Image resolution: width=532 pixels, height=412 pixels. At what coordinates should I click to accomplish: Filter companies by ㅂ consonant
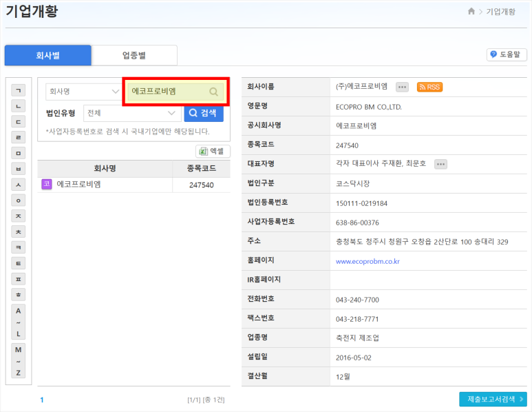(x=19, y=169)
